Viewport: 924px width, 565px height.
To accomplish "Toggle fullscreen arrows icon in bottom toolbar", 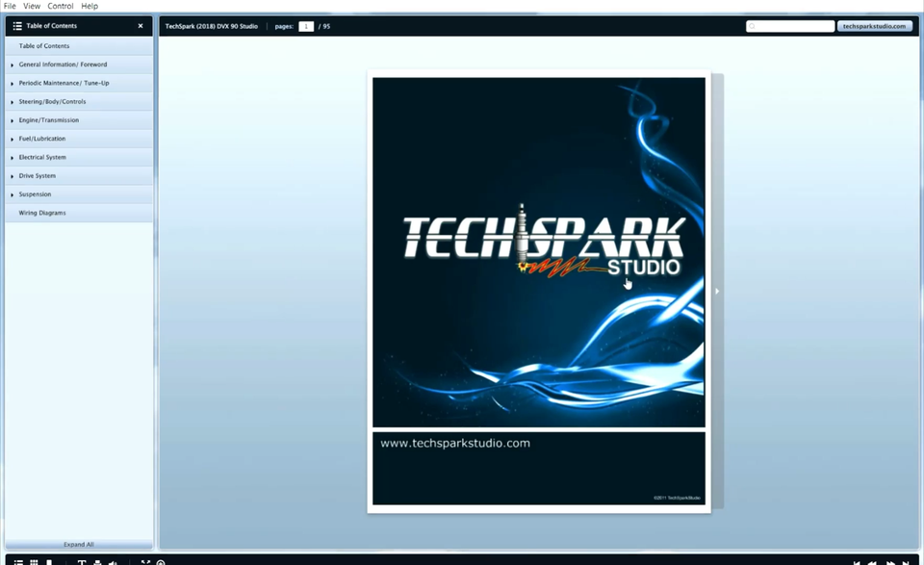I will (x=145, y=562).
